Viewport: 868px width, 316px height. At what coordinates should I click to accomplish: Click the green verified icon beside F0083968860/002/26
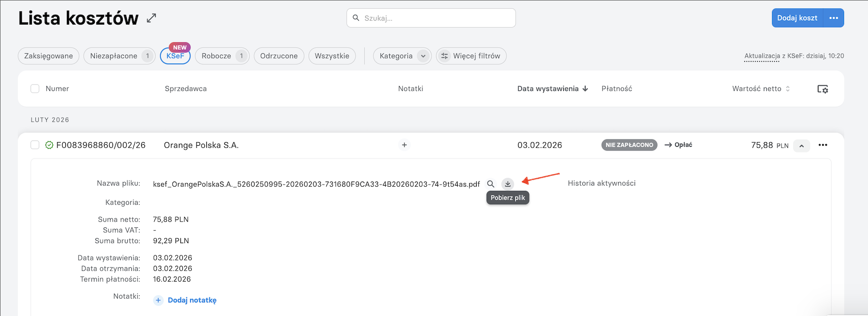click(x=49, y=145)
